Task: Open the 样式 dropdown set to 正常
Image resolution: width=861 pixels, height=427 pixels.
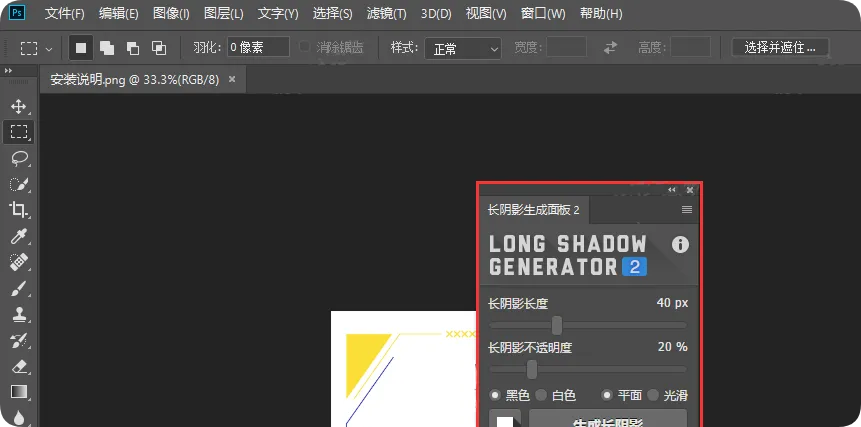Action: pos(462,49)
